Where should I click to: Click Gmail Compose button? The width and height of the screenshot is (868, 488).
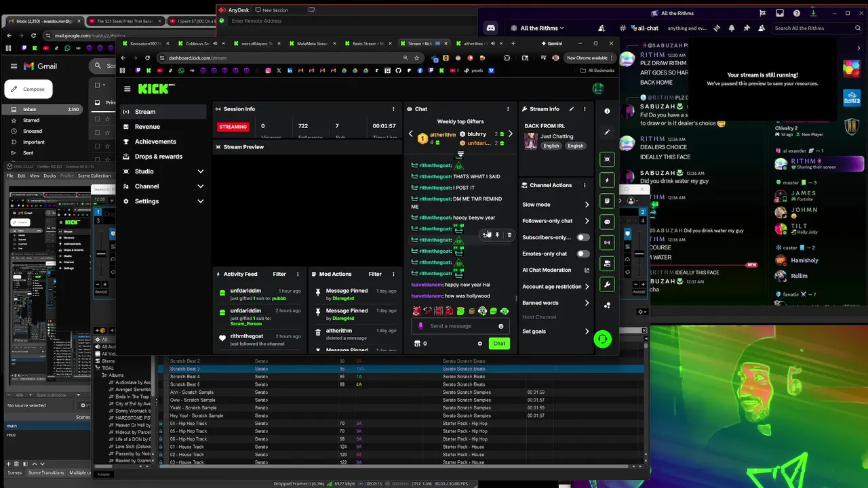coord(28,89)
